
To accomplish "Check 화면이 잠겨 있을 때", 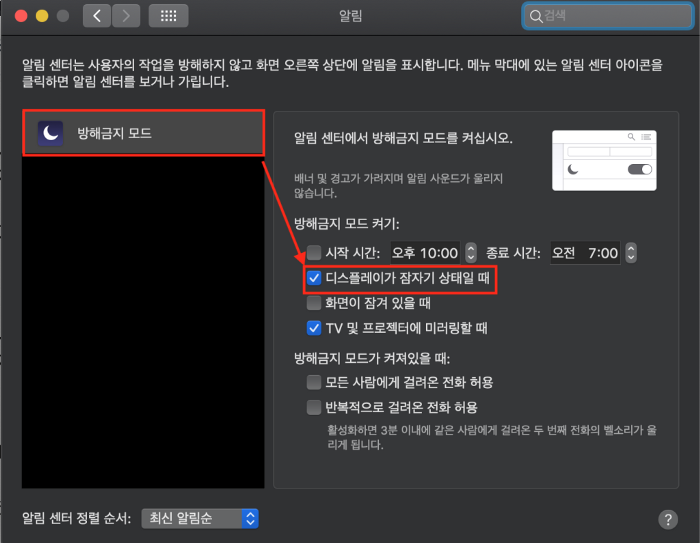I will pyautogui.click(x=314, y=303).
